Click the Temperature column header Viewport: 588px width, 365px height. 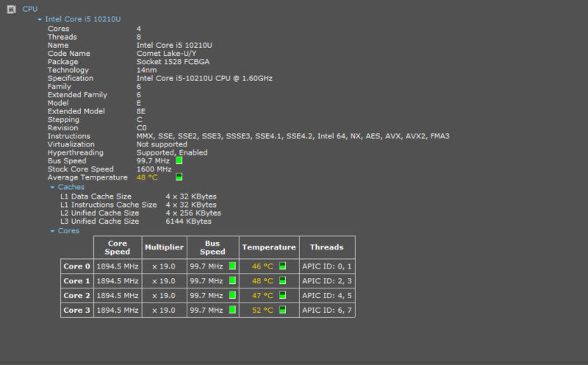(x=269, y=247)
